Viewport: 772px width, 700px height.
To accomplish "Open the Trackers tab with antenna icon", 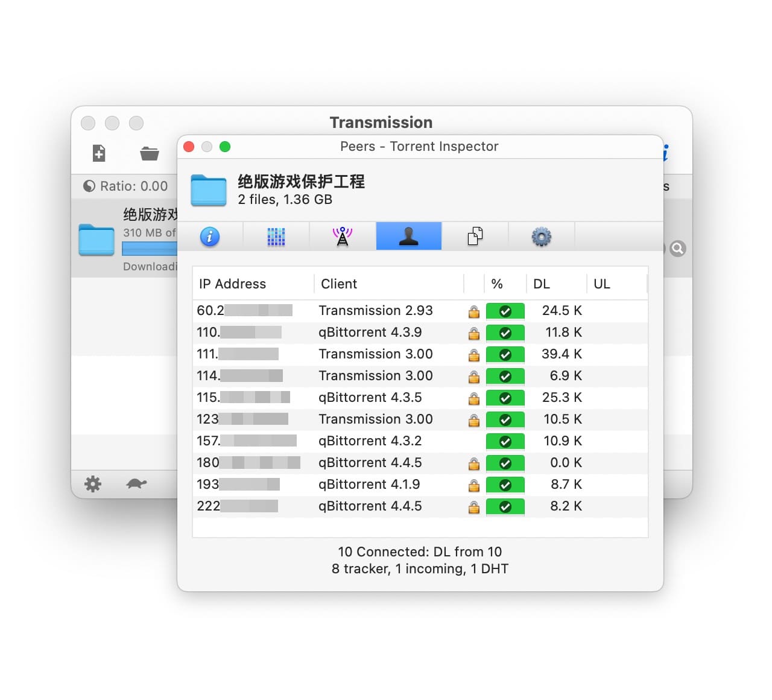I will [343, 237].
